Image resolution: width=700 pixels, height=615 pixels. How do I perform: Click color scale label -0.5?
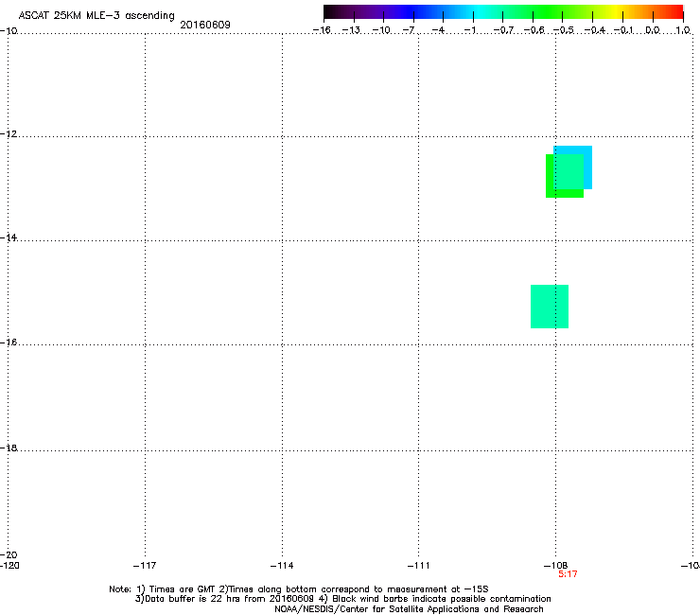pyautogui.click(x=564, y=30)
